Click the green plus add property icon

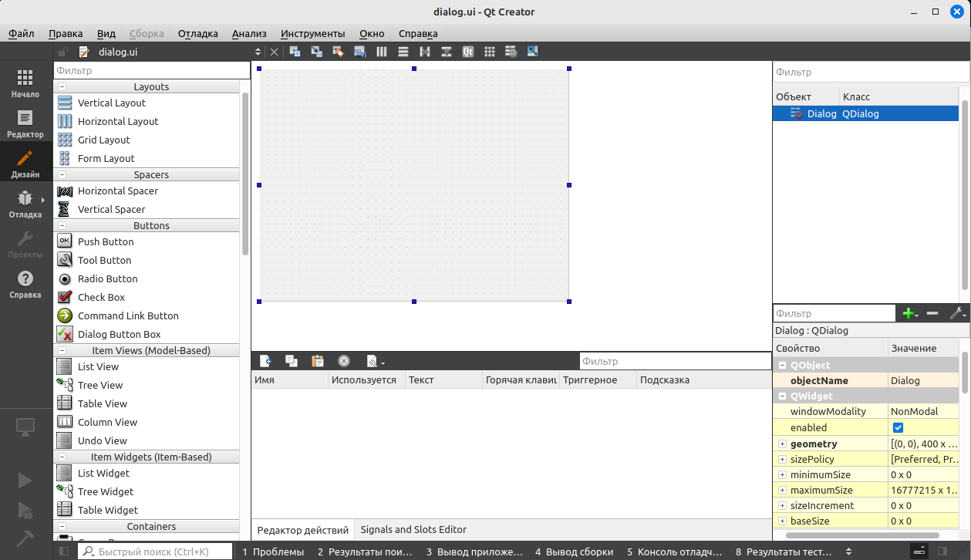(910, 313)
